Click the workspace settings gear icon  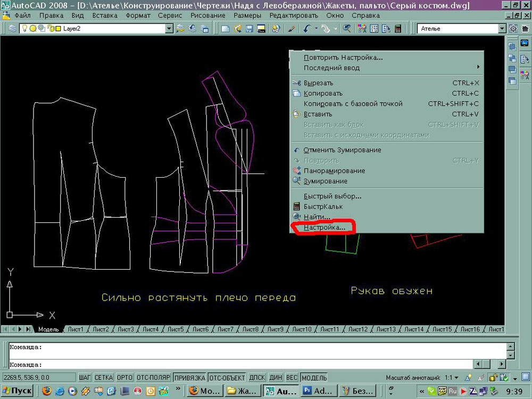pyautogui.click(x=513, y=29)
